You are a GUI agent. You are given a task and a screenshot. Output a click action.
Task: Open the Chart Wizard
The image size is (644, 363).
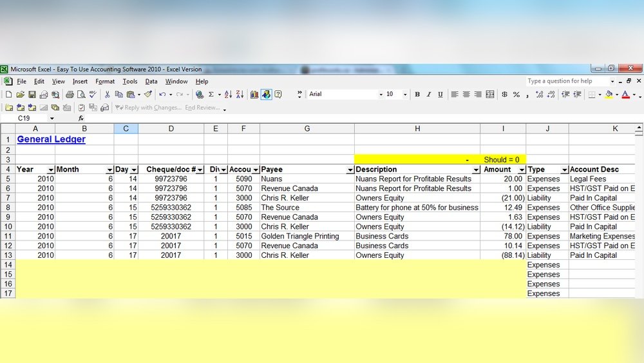click(254, 95)
